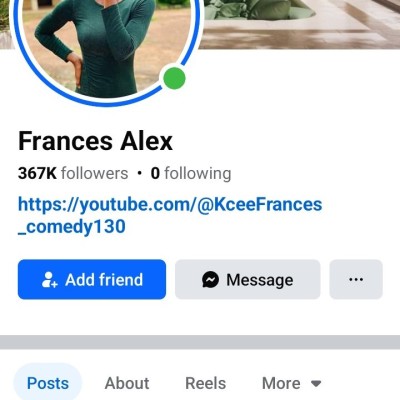Open Frances Alex's profile picture
The width and height of the screenshot is (400, 400).
[107, 47]
